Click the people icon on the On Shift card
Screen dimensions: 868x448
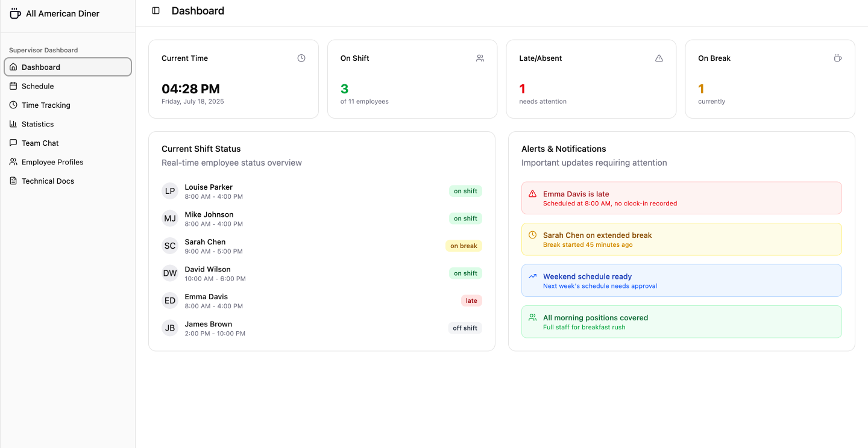(x=480, y=58)
